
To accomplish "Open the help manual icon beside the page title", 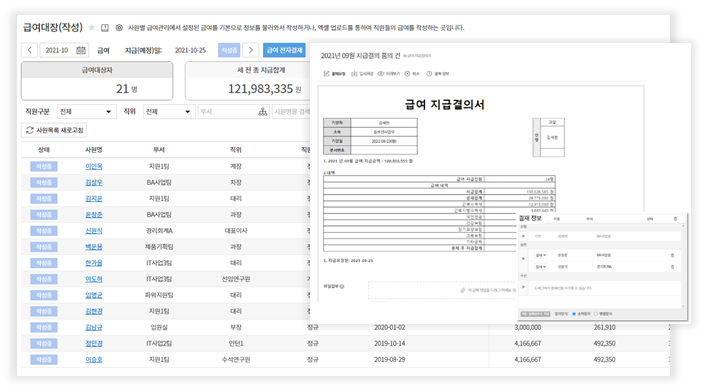I will click(105, 28).
